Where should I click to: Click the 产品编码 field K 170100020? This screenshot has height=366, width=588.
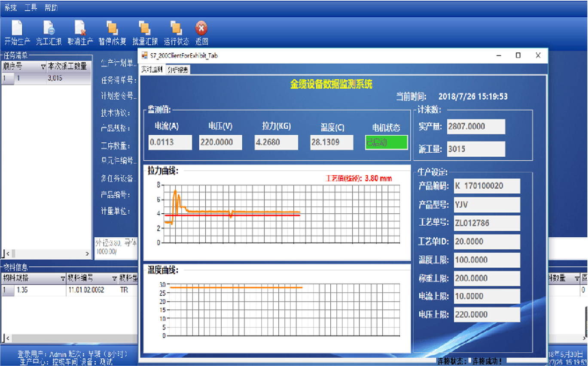(487, 186)
